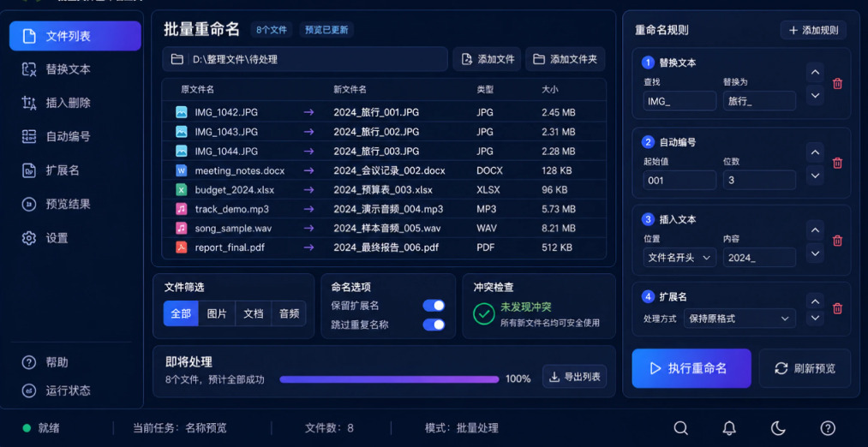Click the 帮助 question mark icon

29,362
